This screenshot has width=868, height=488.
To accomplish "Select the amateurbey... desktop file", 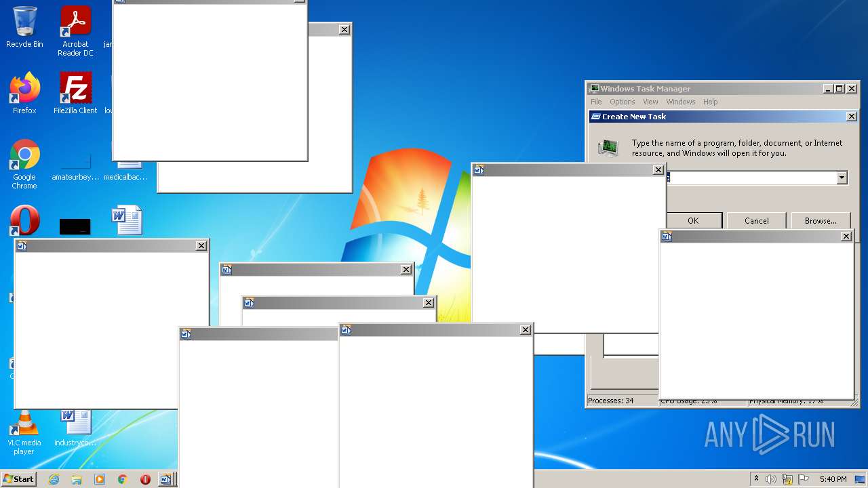I will 75,167.
